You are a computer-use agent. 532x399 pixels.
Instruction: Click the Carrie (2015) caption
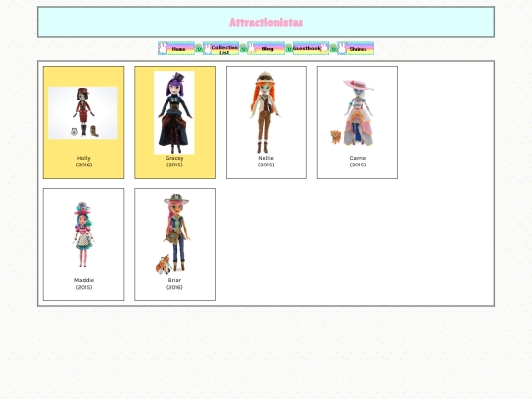(x=358, y=162)
